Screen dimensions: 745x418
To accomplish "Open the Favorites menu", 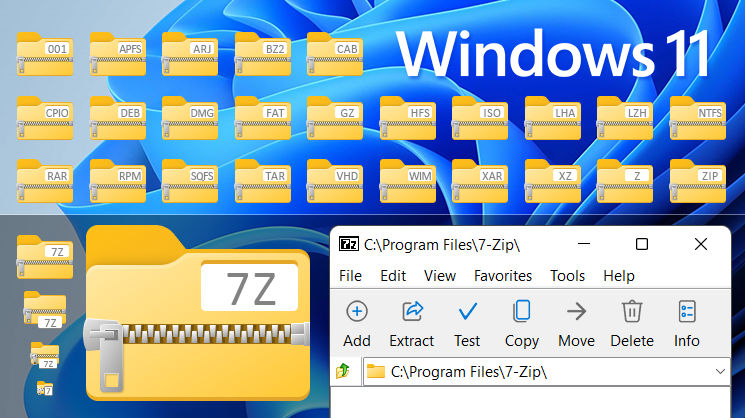I will click(x=503, y=276).
